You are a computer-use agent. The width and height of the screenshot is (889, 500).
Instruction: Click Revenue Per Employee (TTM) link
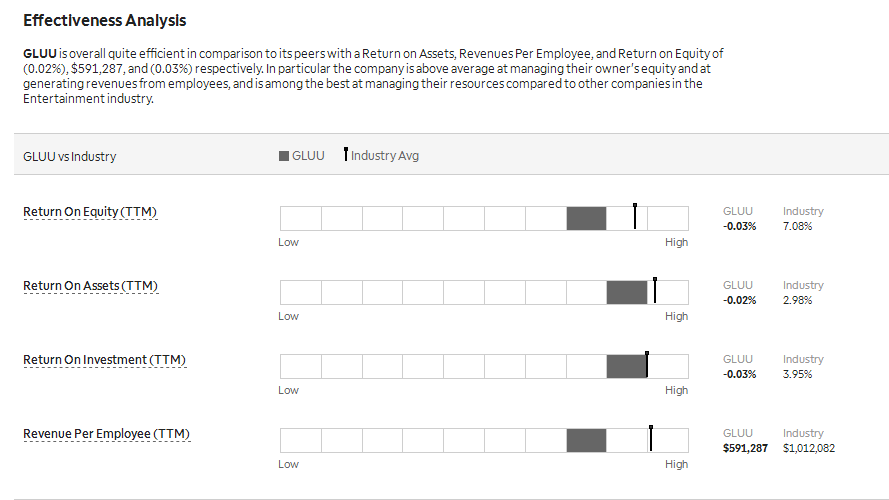(107, 434)
